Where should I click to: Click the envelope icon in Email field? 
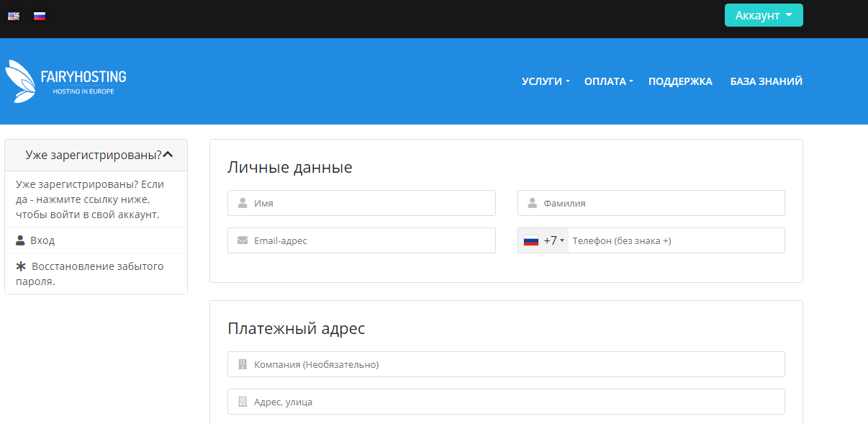[x=243, y=240]
